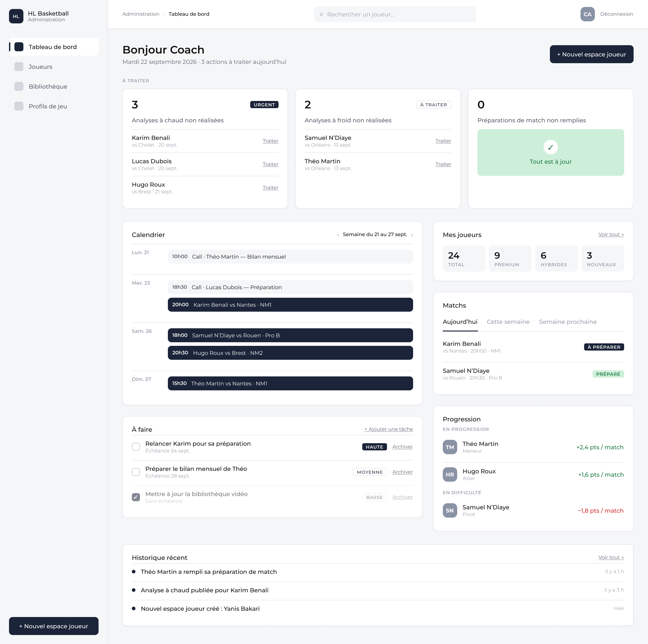
Task: Click the Administration breadcrumb link
Action: coord(141,14)
